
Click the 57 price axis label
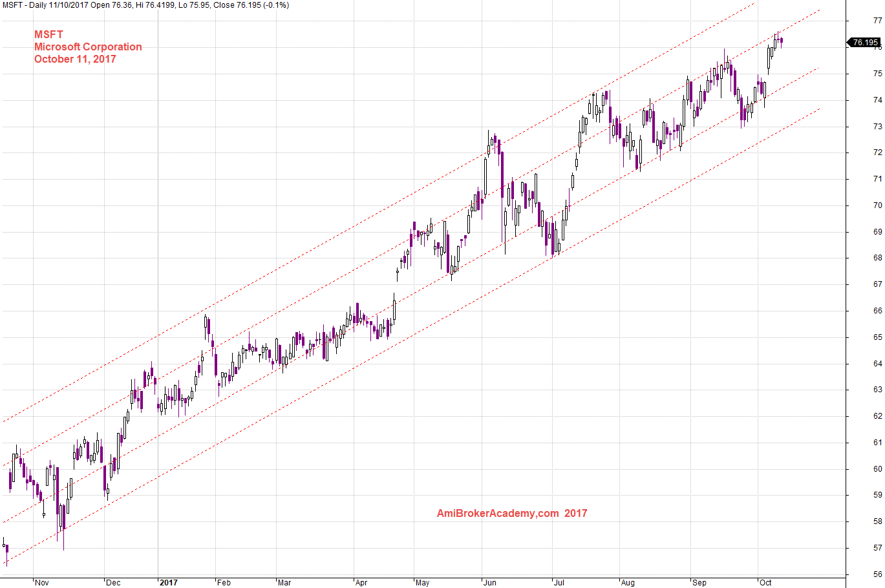coord(877,548)
